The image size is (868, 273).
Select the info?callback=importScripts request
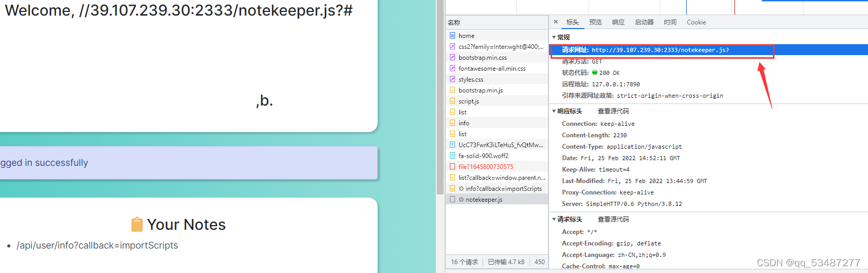coord(497,189)
